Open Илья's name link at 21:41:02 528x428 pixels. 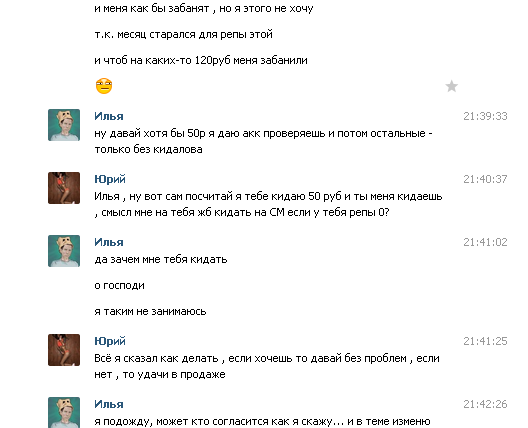point(109,242)
